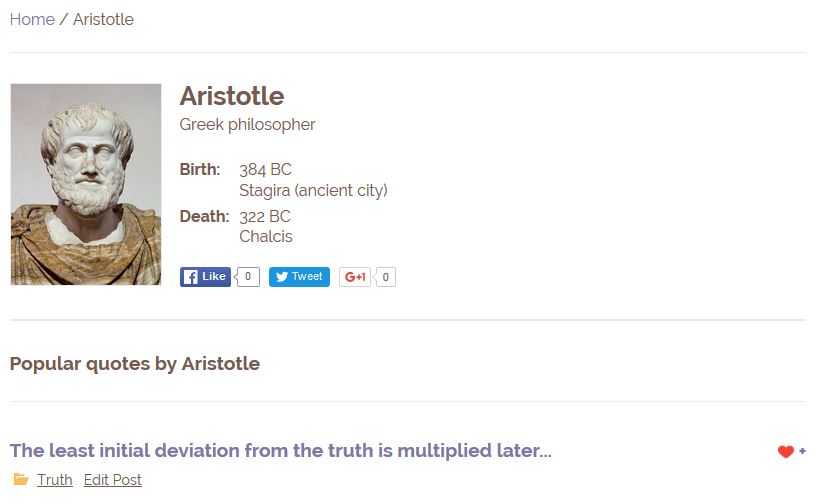The width and height of the screenshot is (832, 504).
Task: Open the Truth category link
Action: (55, 480)
